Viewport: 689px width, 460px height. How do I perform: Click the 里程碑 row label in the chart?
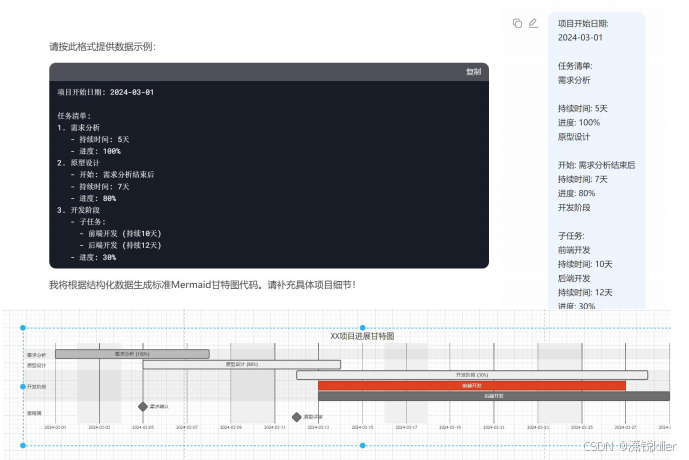[34, 413]
